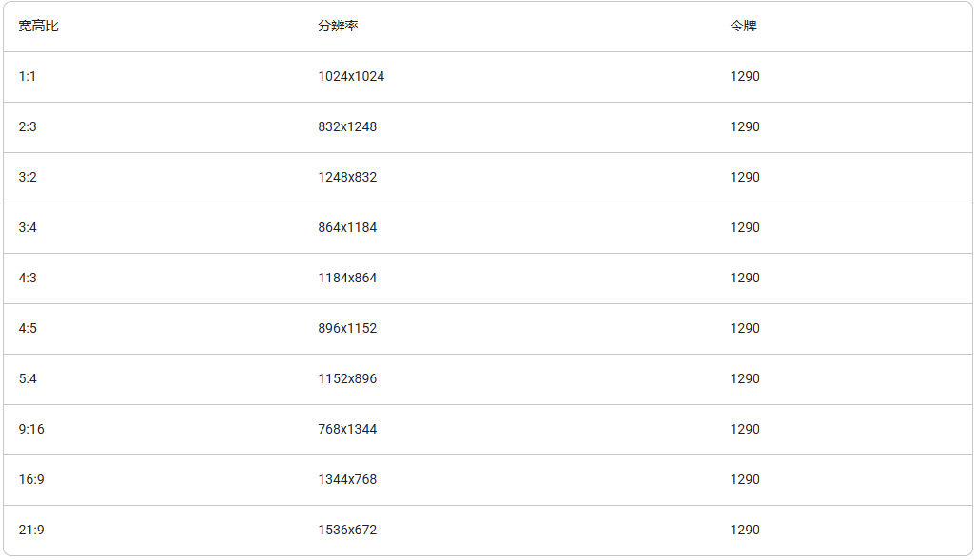Select the 4:5 aspect ratio cell
Screen dimensions: 977x560
click(x=28, y=328)
